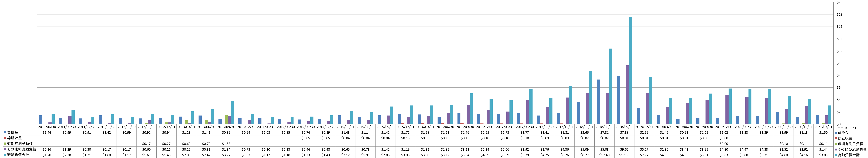
Task: Select the 2021/03/31 date column header
Action: point(823,127)
